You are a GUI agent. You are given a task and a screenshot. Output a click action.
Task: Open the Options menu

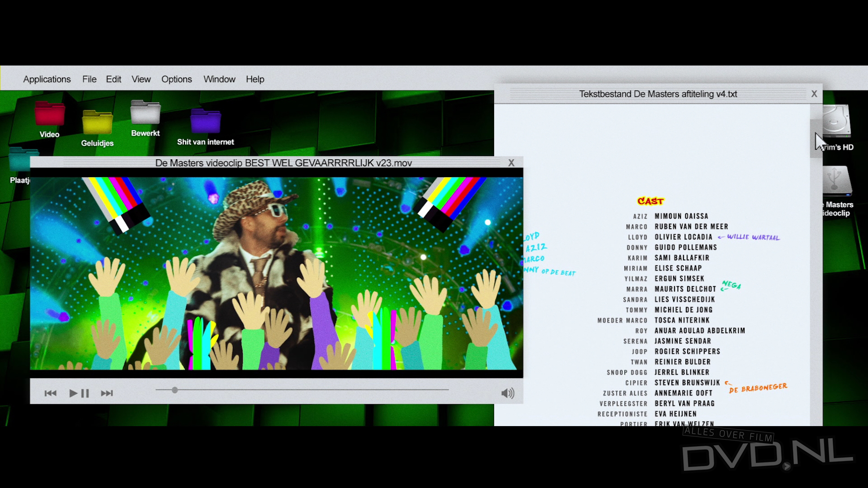pos(176,79)
